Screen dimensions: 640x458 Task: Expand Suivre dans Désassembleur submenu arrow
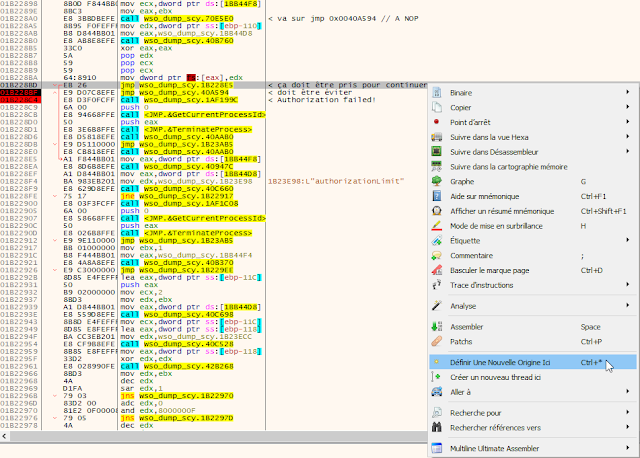[628, 151]
